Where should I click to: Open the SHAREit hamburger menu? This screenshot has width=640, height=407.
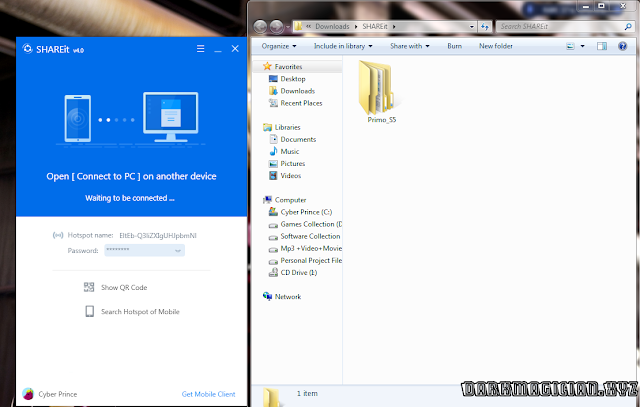(200, 49)
